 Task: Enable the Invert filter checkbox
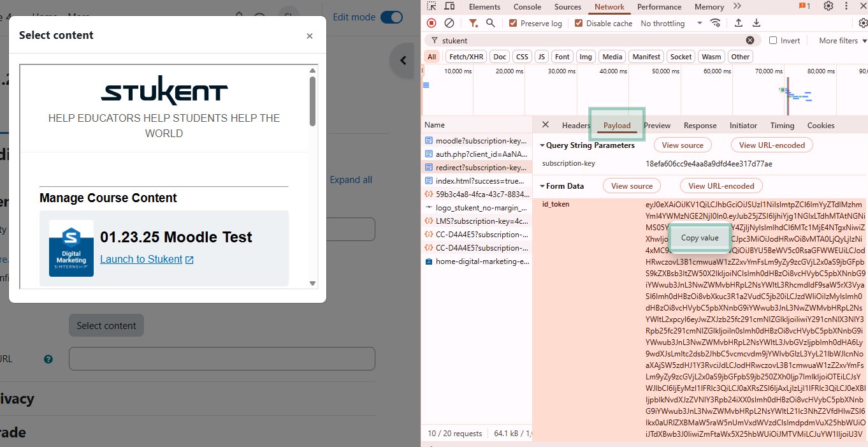tap(773, 40)
